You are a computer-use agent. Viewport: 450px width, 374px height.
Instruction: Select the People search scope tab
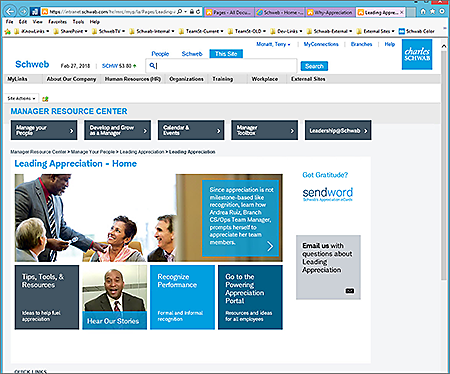160,54
